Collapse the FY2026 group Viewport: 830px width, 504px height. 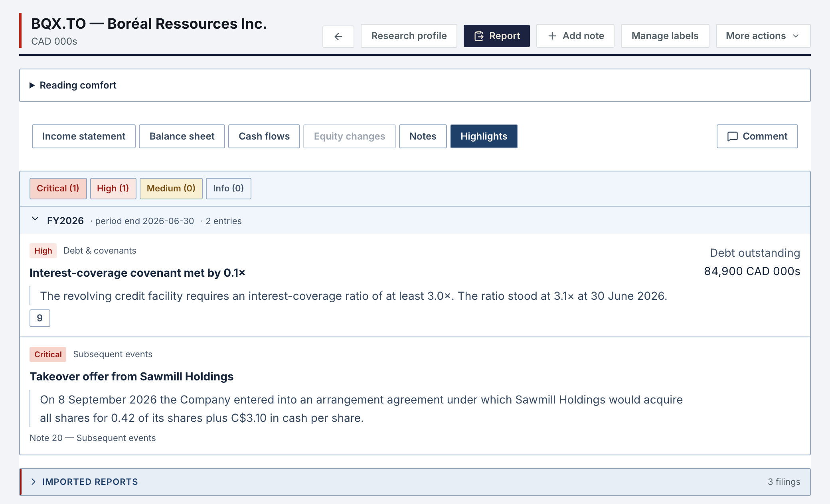click(415, 220)
